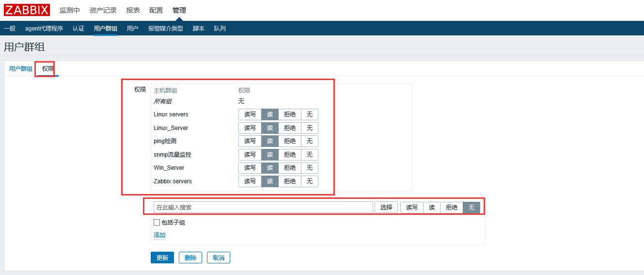
Task: Switch to the 用户群组 tab
Action: pyautogui.click(x=21, y=69)
